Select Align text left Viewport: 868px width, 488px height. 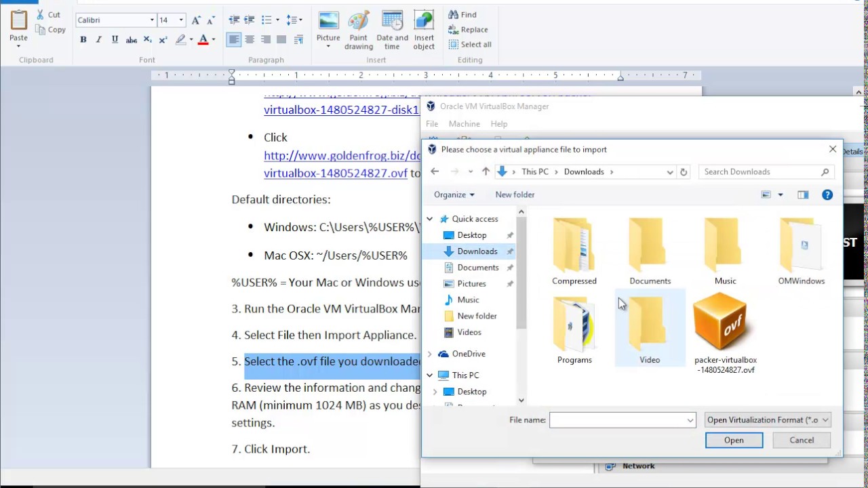pos(234,40)
